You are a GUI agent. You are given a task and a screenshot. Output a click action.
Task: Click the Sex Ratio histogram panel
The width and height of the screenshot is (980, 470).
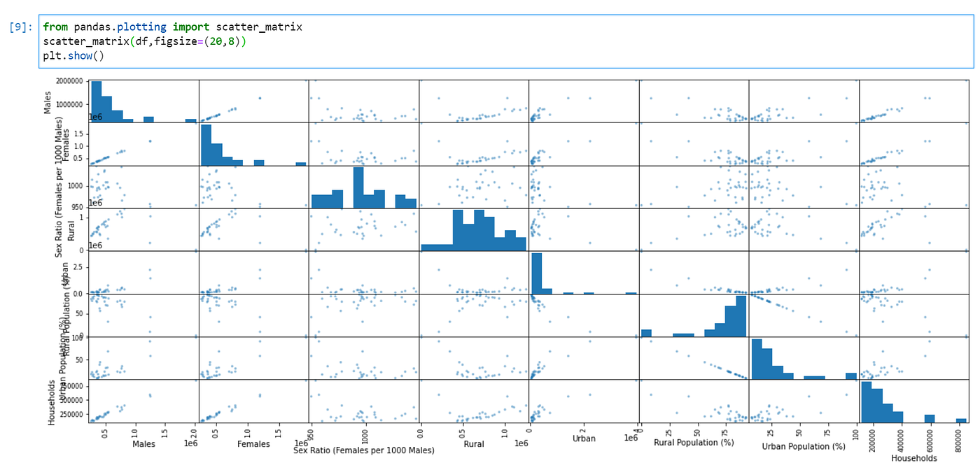pos(364,186)
